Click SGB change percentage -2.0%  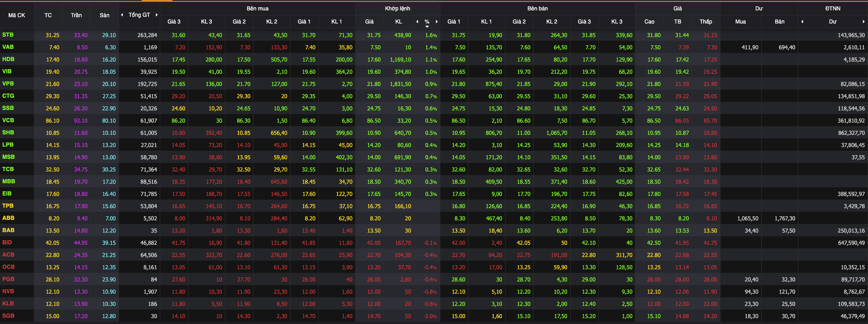[x=430, y=316]
